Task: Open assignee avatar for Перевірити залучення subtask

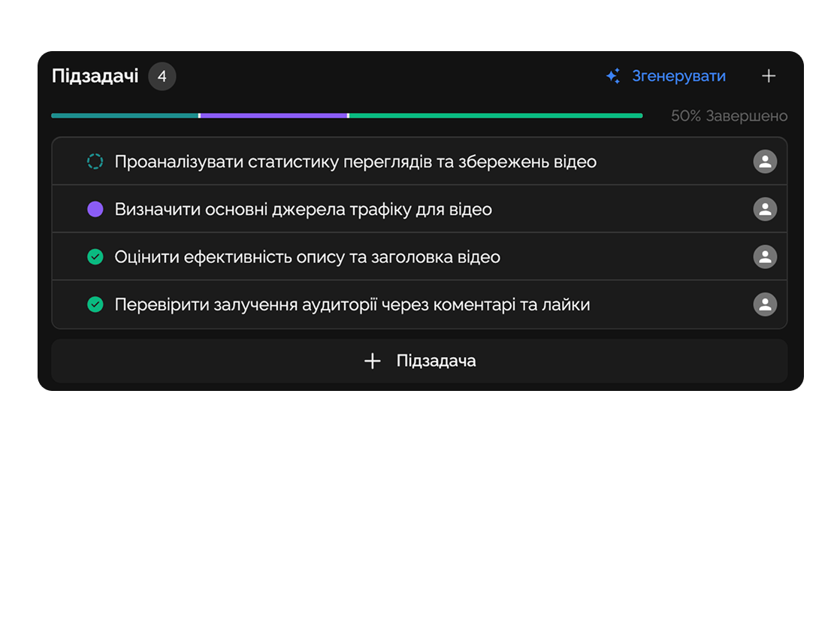Action: pyautogui.click(x=765, y=304)
